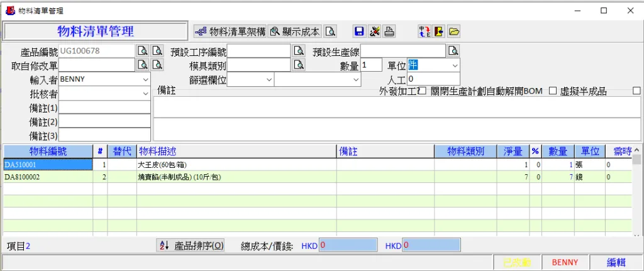The image size is (644, 271).
Task: Click the tools icon beside save
Action: point(375,31)
